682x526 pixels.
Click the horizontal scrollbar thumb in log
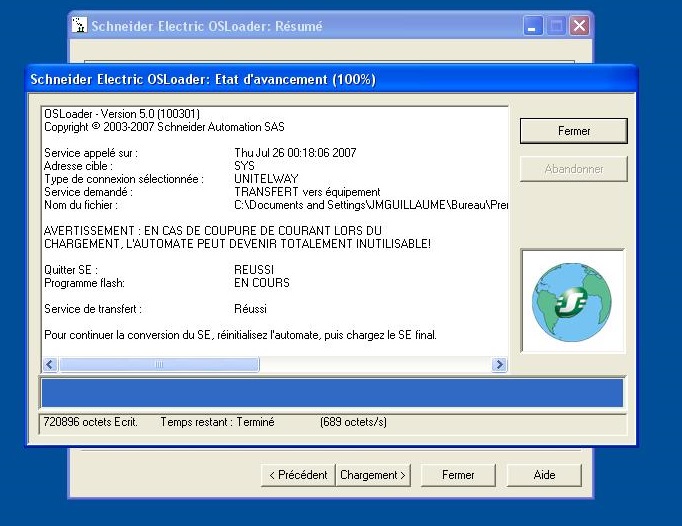pos(159,365)
